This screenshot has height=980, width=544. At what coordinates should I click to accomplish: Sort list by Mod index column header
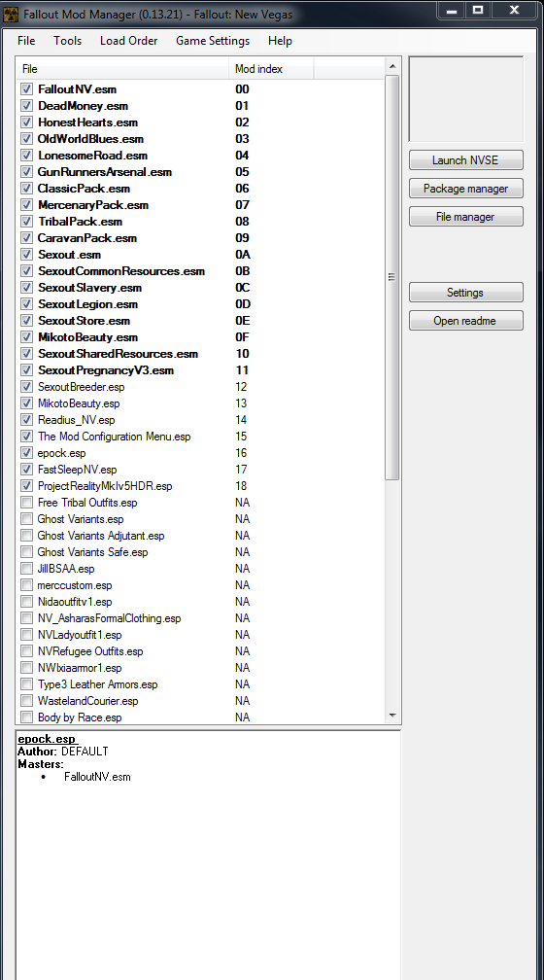[x=271, y=69]
